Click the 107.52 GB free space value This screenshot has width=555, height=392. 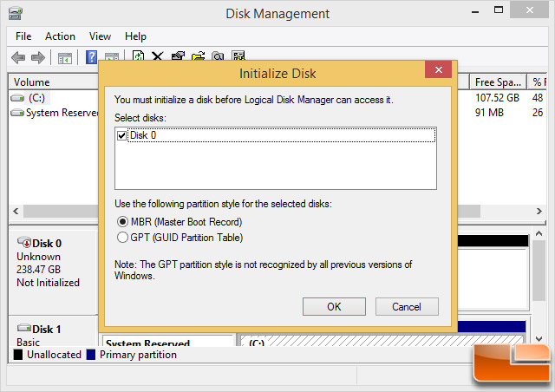[x=497, y=98]
